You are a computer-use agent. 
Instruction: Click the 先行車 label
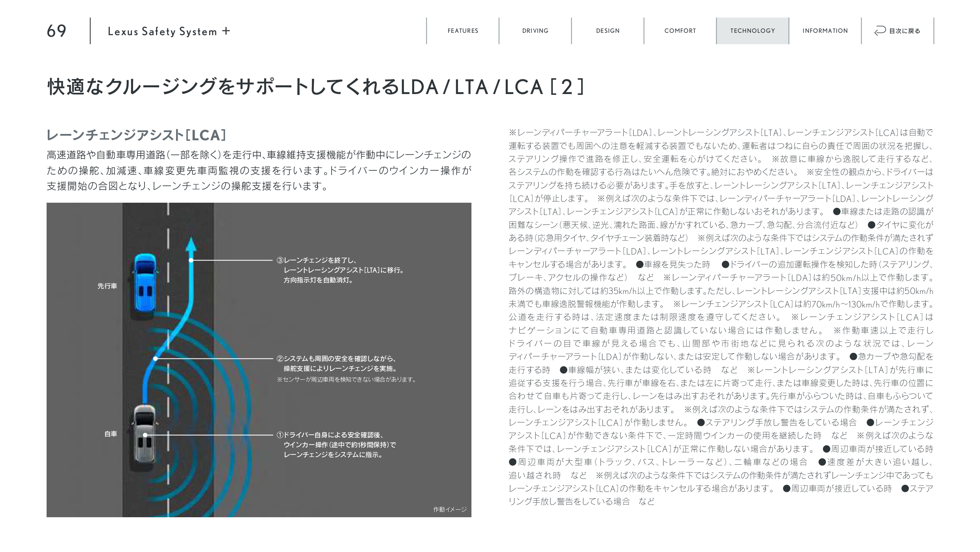(107, 286)
